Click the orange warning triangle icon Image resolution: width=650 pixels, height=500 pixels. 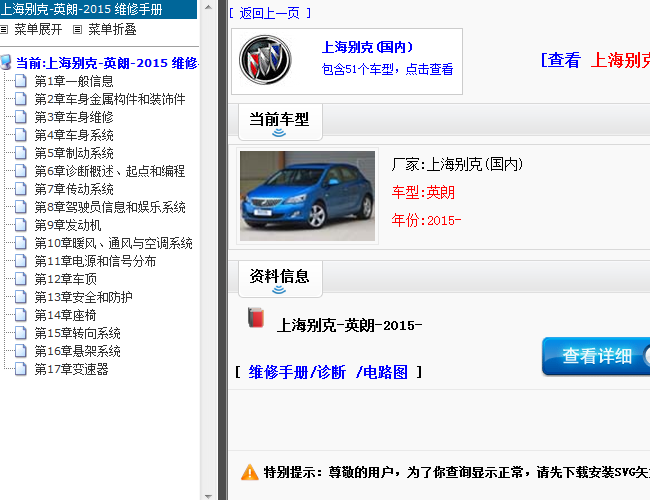250,472
